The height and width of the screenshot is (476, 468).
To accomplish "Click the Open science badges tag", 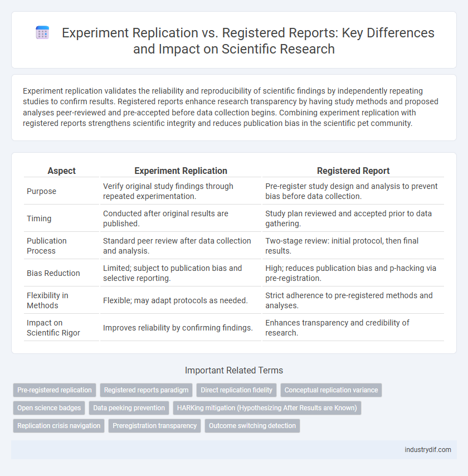I will (x=48, y=408).
